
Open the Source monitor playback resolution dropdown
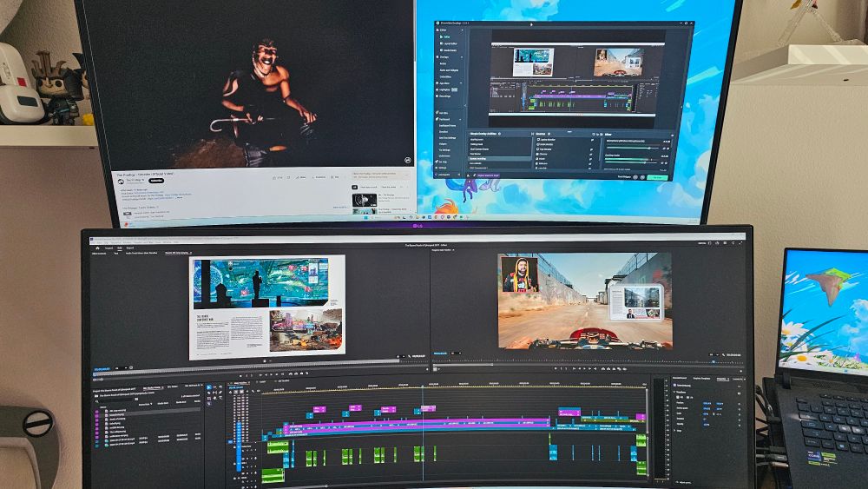[400, 357]
